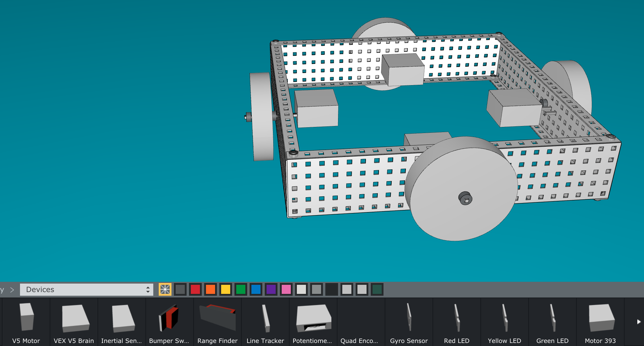The width and height of the screenshot is (644, 346).
Task: Pick the Inertial Sensor device
Action: (x=122, y=322)
